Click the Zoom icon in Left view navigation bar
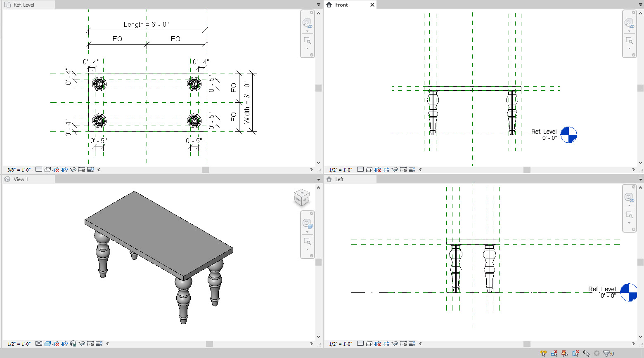The width and height of the screenshot is (644, 358). click(629, 215)
